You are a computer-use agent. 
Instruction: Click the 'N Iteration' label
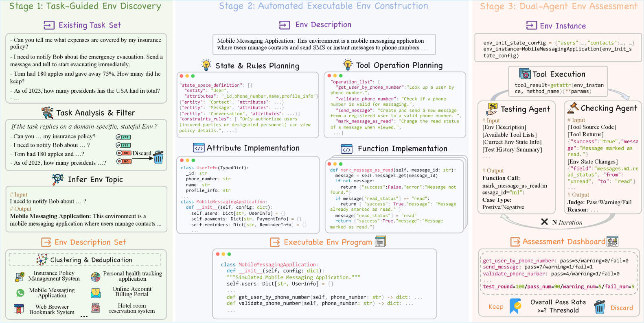click(567, 223)
